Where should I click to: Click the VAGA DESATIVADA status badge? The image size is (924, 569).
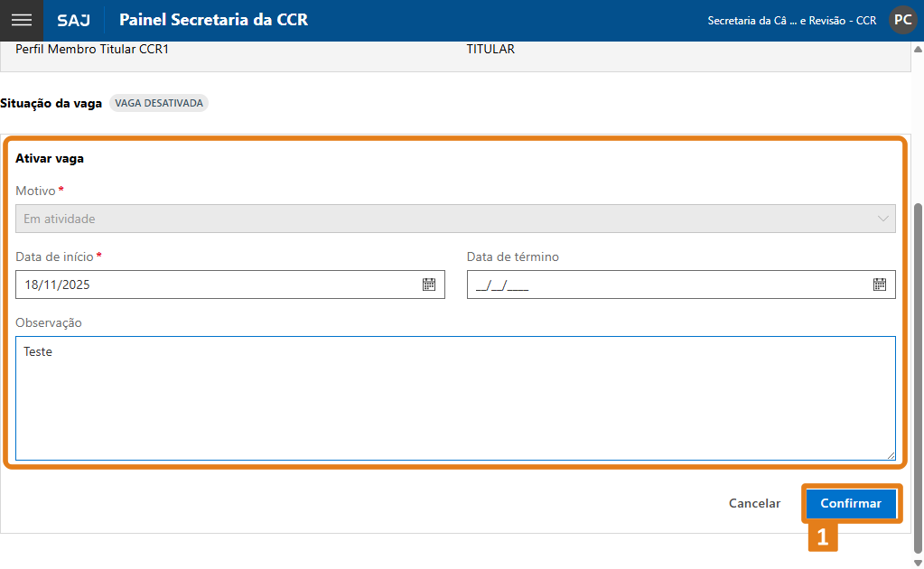[159, 103]
